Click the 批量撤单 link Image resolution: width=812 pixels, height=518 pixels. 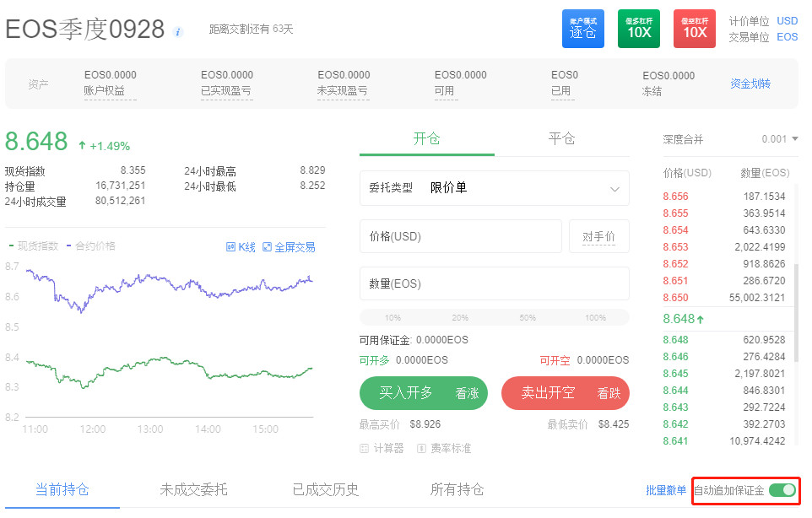pyautogui.click(x=666, y=490)
